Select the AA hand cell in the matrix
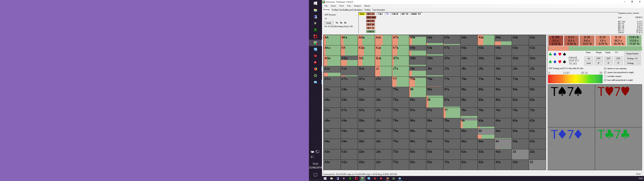The width and height of the screenshot is (644, 181). pos(332,40)
